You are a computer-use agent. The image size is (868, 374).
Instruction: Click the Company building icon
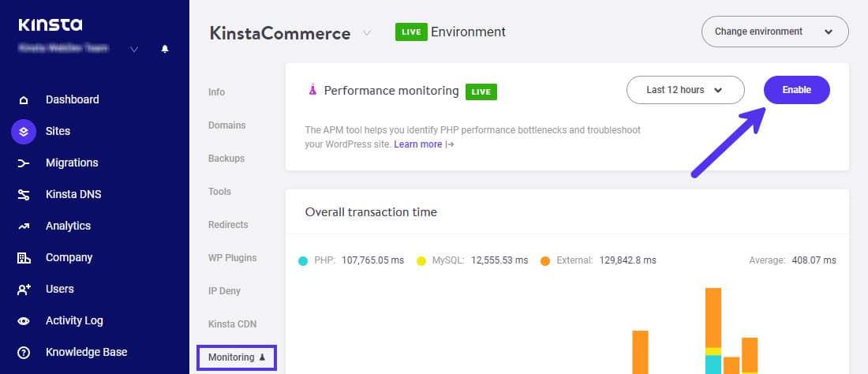(24, 258)
